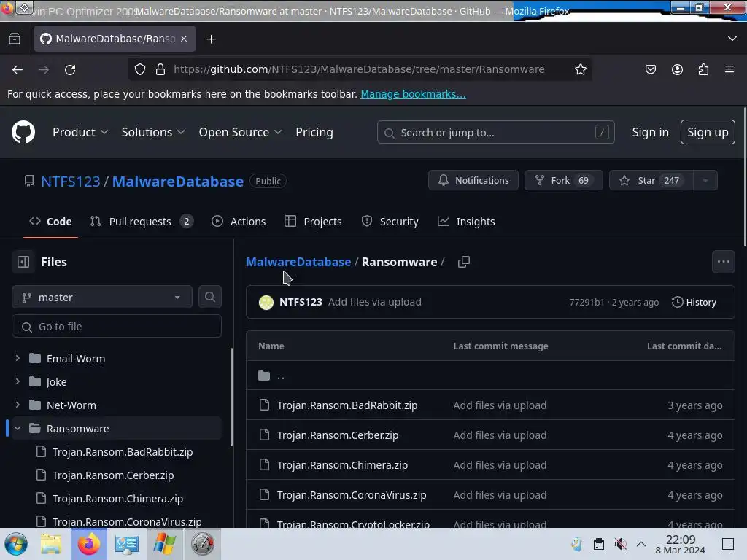Click Sign in
The width and height of the screenshot is (747, 560).
point(650,132)
